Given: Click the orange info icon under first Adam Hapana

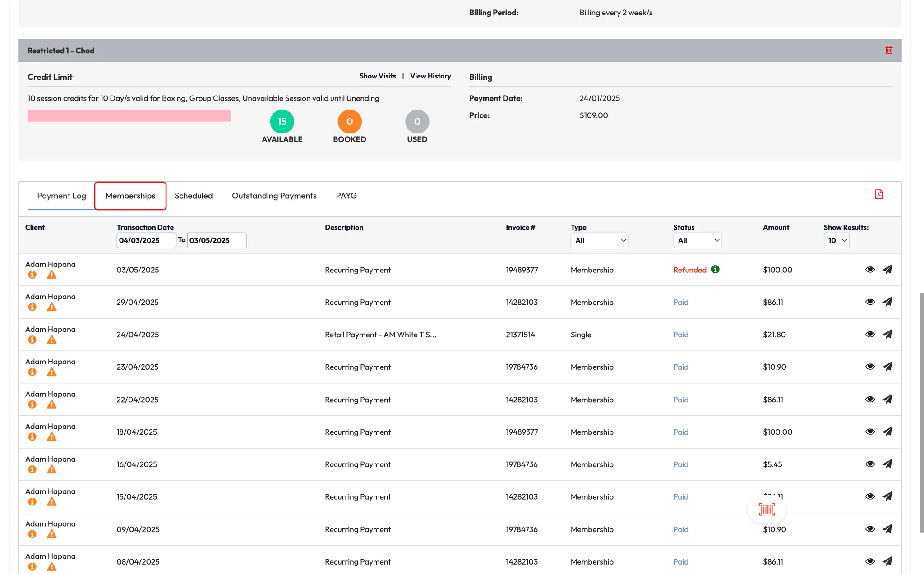Looking at the screenshot, I should 32,275.
